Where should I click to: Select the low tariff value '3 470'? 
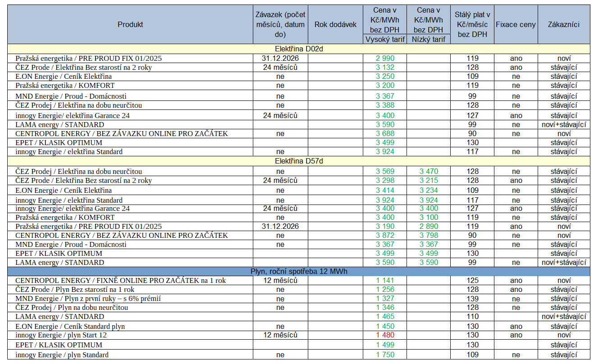[429, 171]
